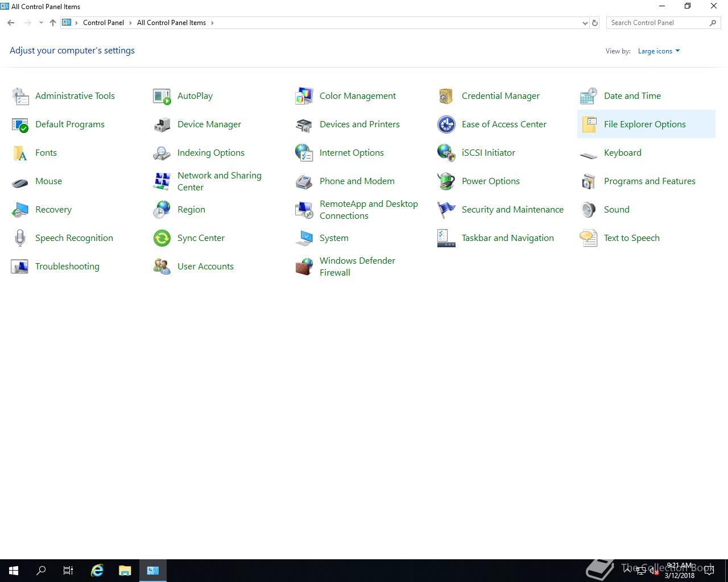Screen dimensions: 728x582
Task: Open the Indexing Options magnifier icon
Action: [162, 153]
